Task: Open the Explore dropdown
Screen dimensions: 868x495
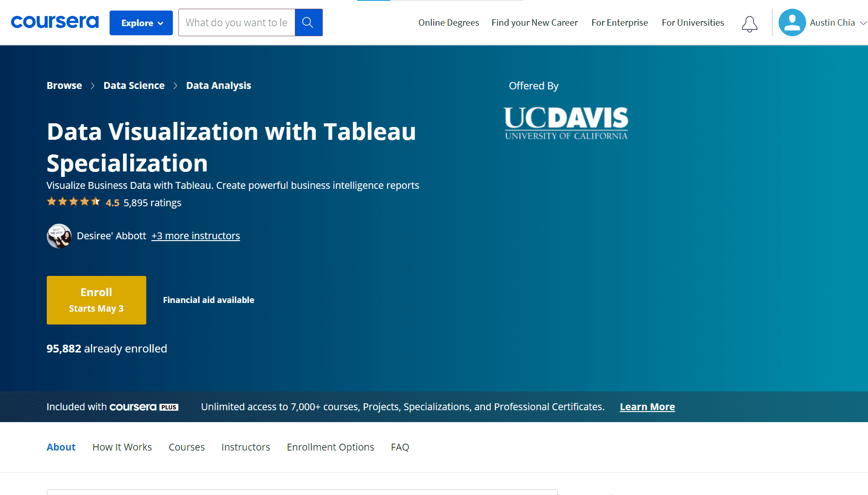Action: 141,22
